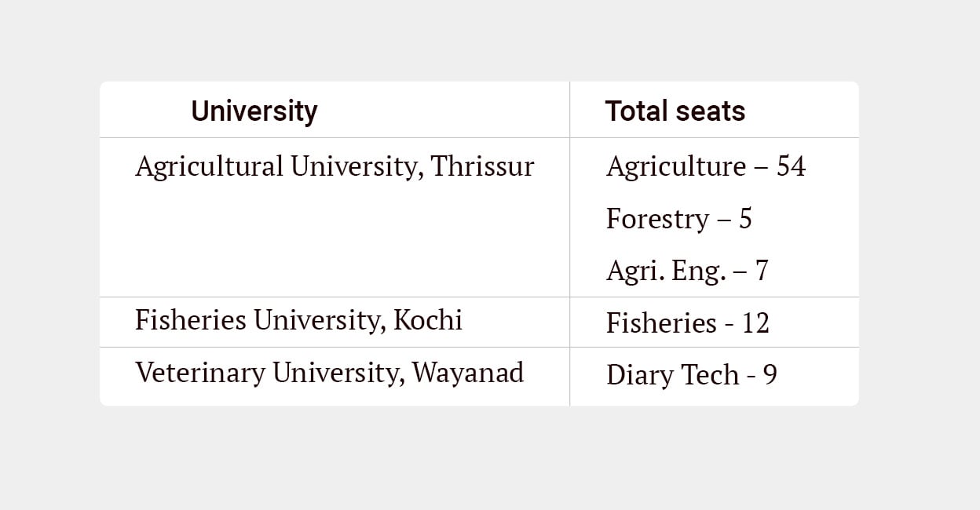The width and height of the screenshot is (980, 510).
Task: Select the Agriculture – 54 entry
Action: 706,167
